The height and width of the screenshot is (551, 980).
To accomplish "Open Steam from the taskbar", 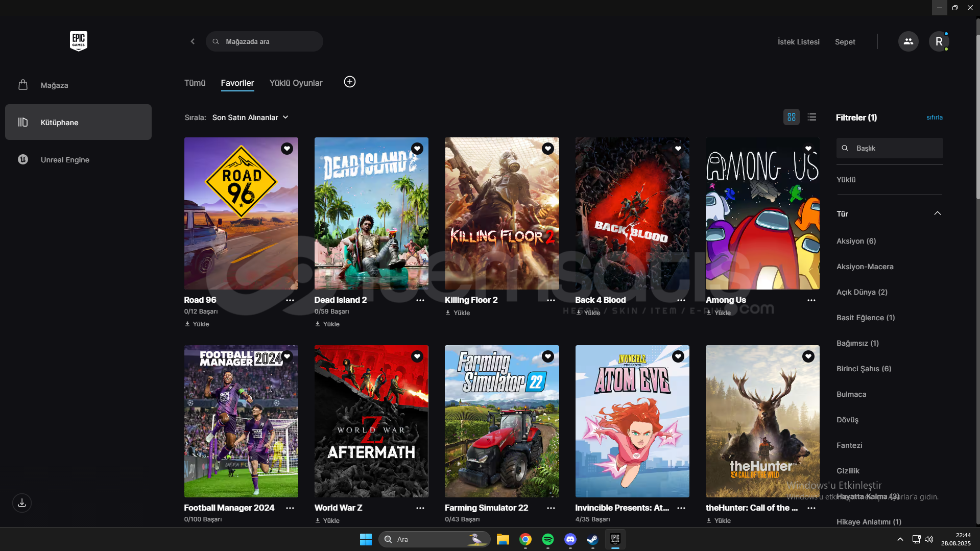I will pyautogui.click(x=592, y=539).
